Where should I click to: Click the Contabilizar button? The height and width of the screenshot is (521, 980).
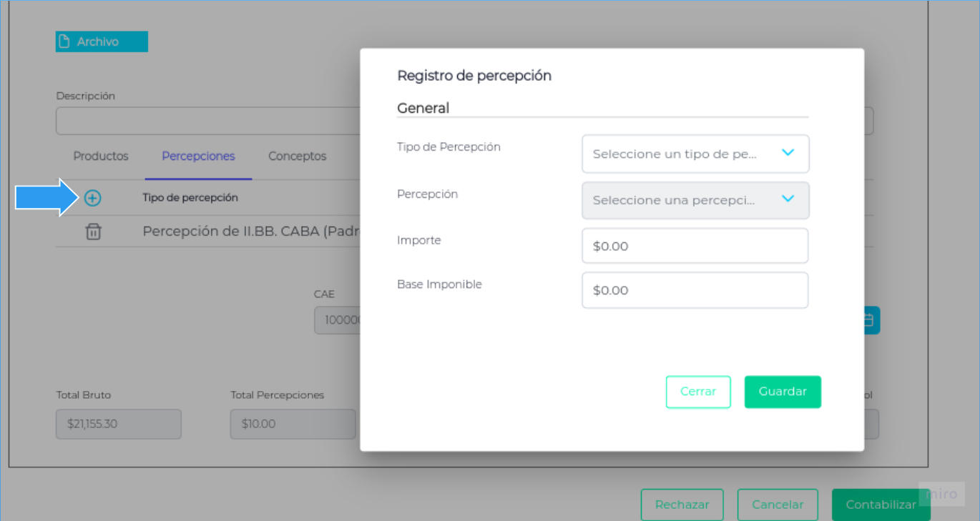coord(881,505)
